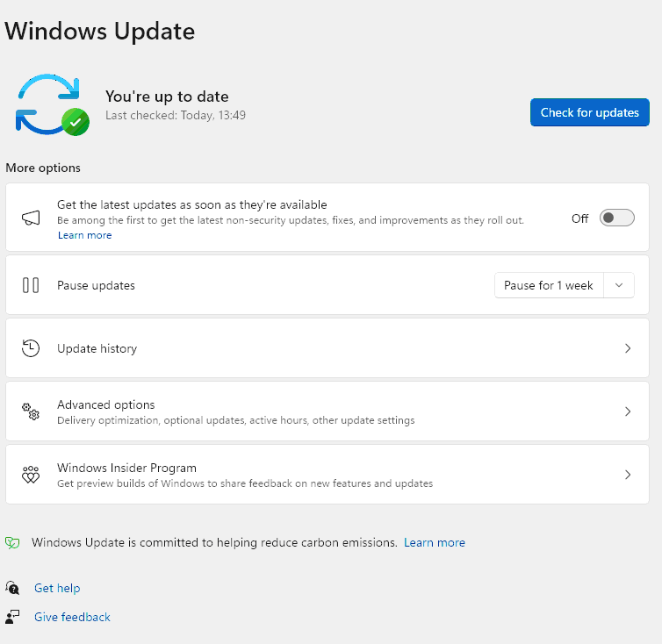This screenshot has height=644, width=662.
Task: Click the 'You're up to date' status text
Action: 167,97
